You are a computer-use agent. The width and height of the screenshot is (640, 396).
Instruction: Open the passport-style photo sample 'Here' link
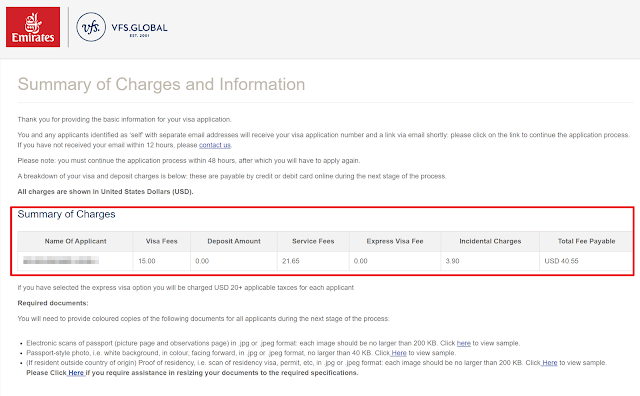click(x=399, y=353)
